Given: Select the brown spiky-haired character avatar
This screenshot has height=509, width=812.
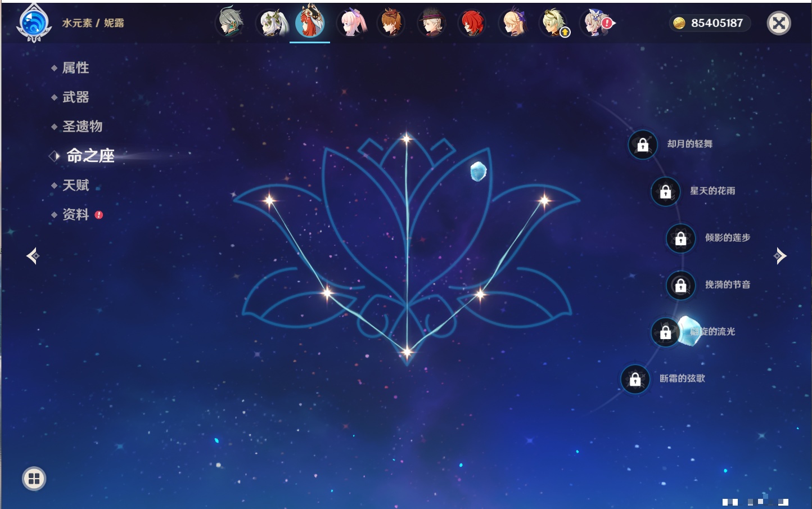Looking at the screenshot, I should coord(391,23).
